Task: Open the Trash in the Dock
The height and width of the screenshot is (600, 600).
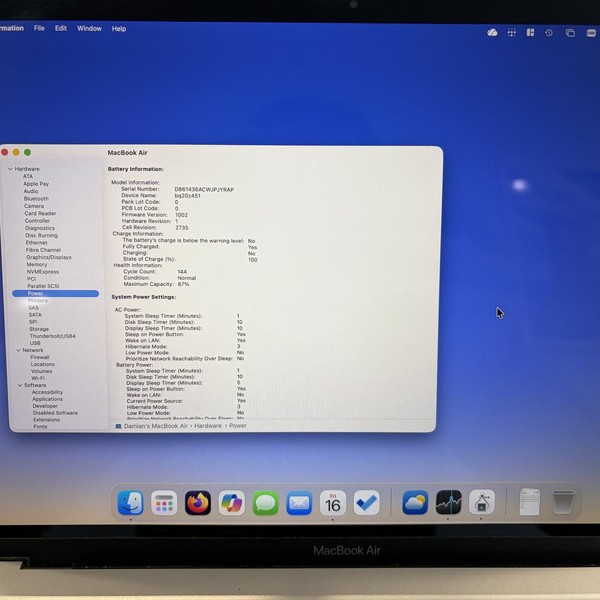Action: 563,502
